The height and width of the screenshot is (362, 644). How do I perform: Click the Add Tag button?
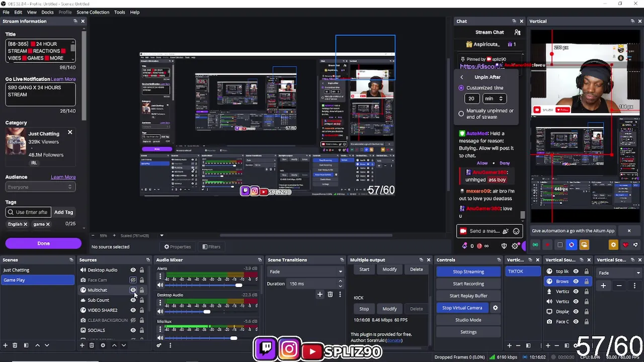click(63, 212)
